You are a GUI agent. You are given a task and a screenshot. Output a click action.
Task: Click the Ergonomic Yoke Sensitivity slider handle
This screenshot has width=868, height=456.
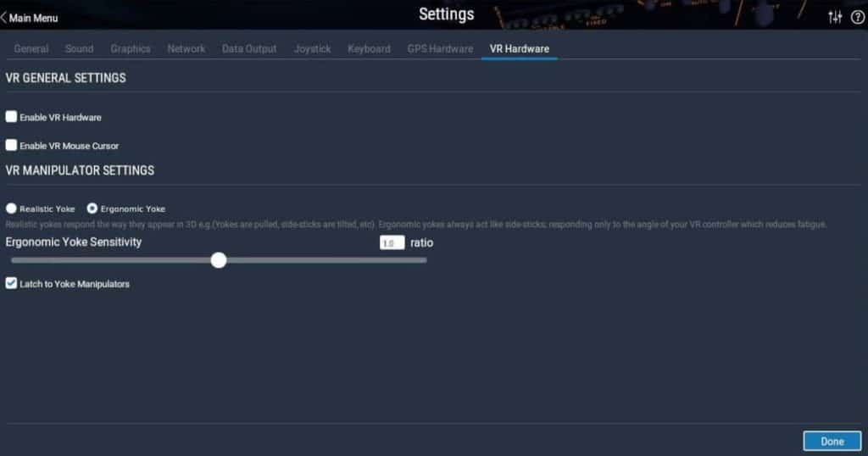click(x=219, y=260)
